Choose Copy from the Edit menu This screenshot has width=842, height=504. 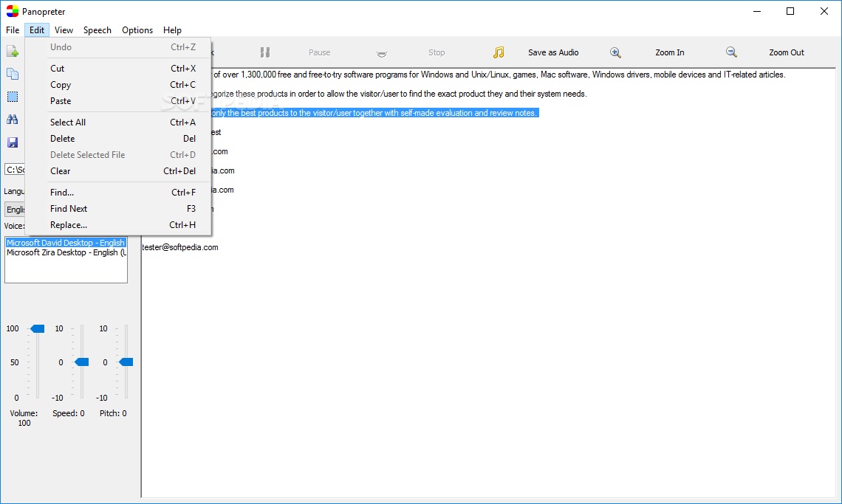(x=118, y=85)
